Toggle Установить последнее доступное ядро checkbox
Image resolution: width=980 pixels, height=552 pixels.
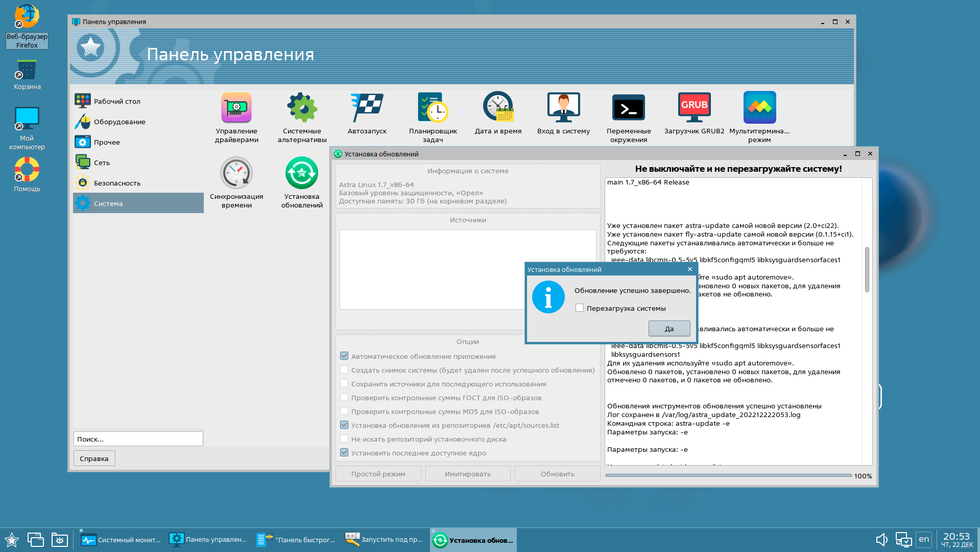pos(344,453)
